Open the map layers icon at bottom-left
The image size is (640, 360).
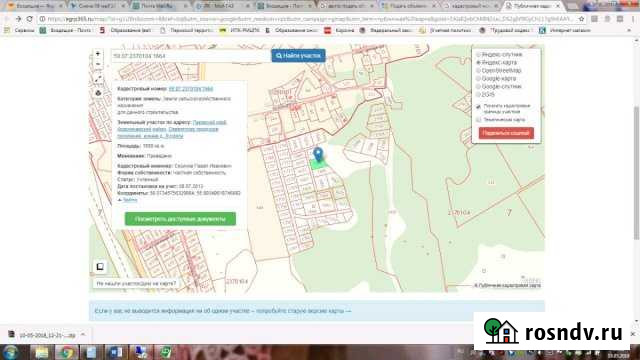click(100, 267)
